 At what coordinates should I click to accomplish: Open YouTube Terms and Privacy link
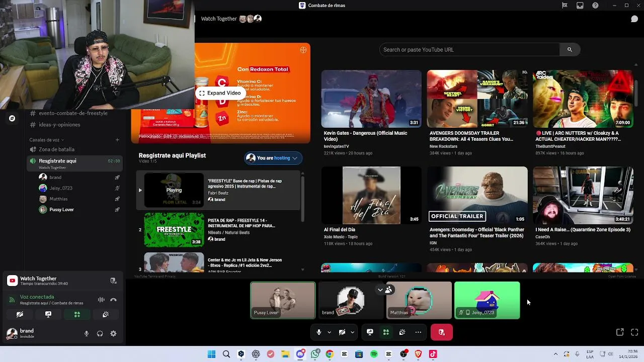pos(155,276)
